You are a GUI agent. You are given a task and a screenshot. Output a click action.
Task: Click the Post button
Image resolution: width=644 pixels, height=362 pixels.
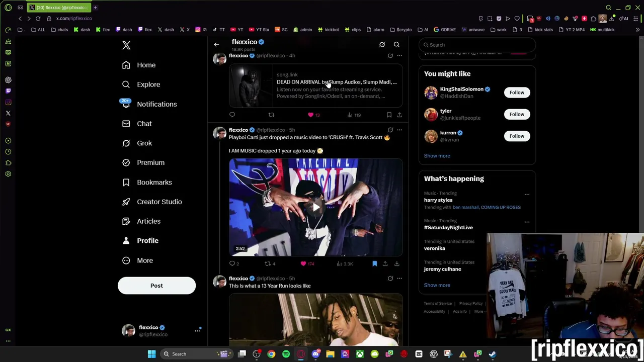point(156,286)
